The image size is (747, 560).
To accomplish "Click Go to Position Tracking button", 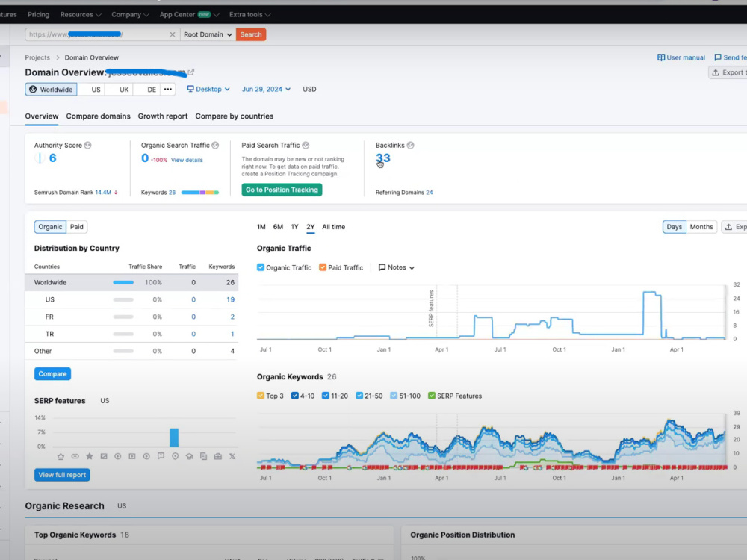I will 282,190.
